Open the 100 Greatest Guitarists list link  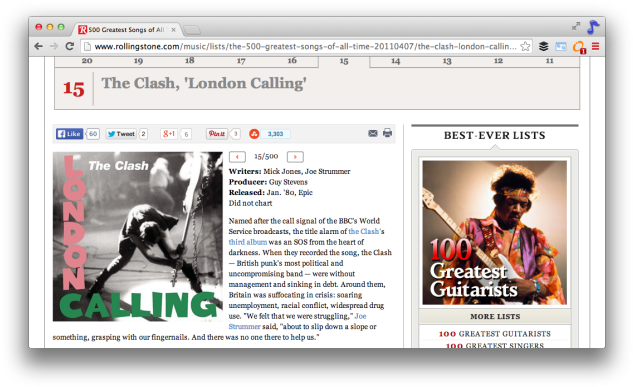(x=495, y=334)
